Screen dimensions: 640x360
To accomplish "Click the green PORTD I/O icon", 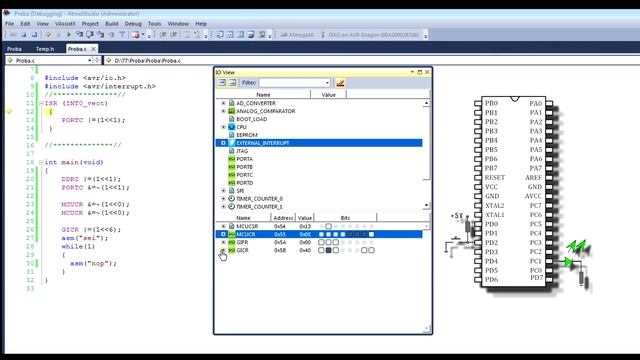I will (231, 183).
